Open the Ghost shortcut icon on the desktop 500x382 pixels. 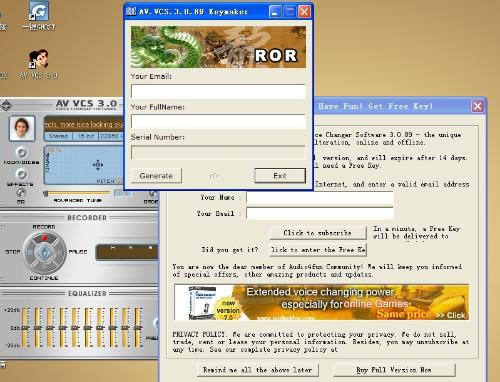click(38, 16)
